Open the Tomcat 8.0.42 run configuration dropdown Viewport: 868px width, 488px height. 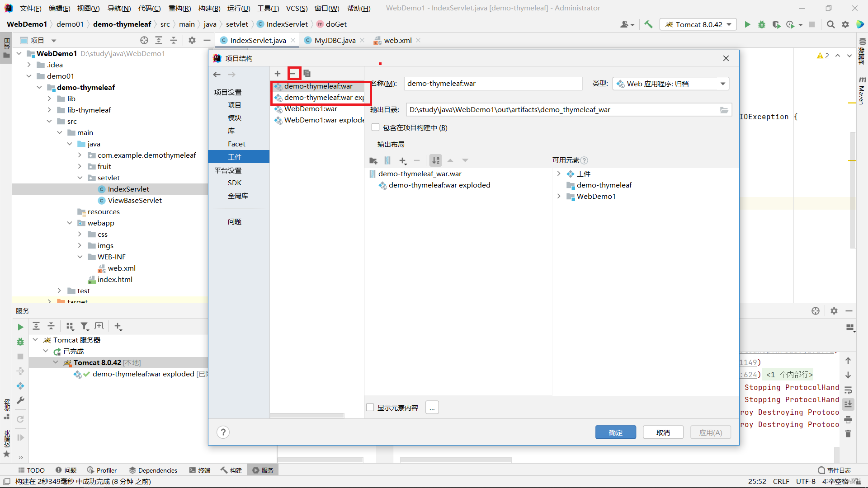[698, 24]
